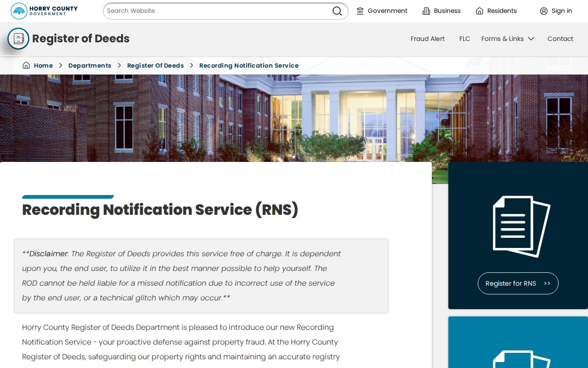Click the large documents icon above Register for RNS
This screenshot has width=588, height=368.
[x=521, y=226]
